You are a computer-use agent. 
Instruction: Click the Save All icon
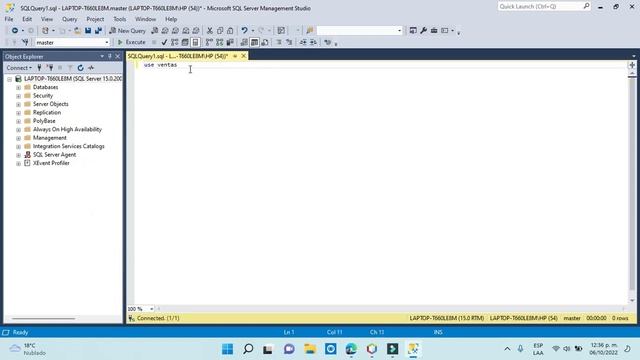pos(98,31)
